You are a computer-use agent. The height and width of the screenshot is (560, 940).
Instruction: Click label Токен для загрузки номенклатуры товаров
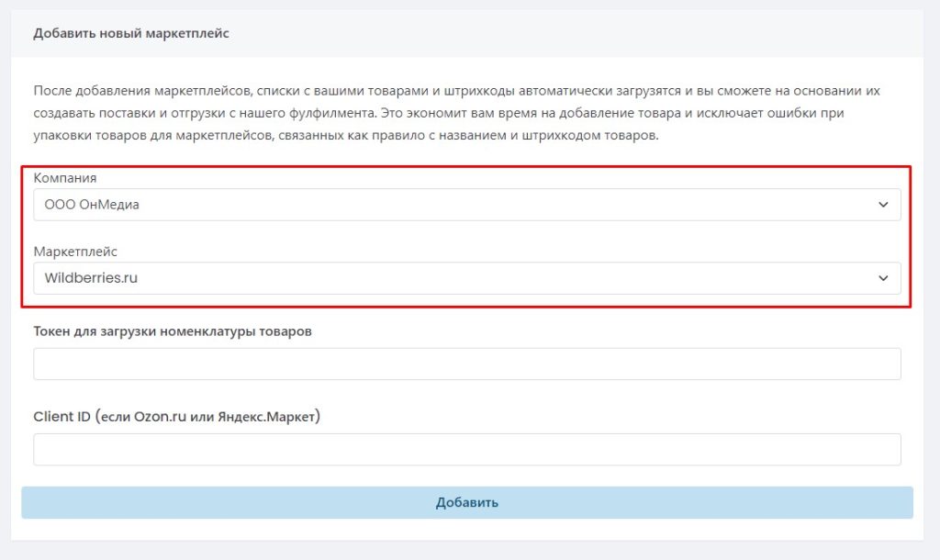(173, 331)
